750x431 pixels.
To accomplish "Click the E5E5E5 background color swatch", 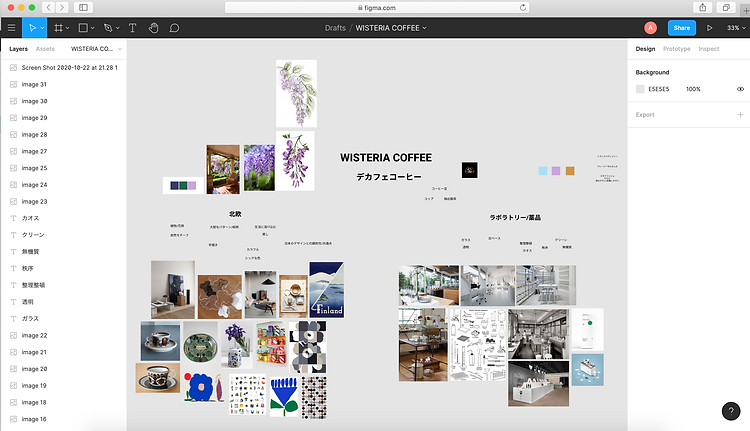I will (x=640, y=89).
